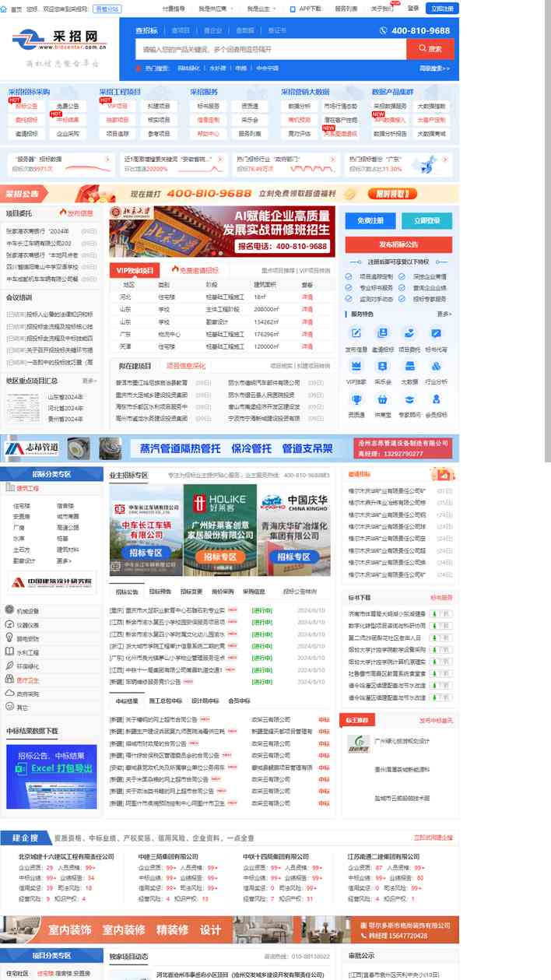
Task: Open the 好莱客 HOLIKE company card
Action: [219, 529]
